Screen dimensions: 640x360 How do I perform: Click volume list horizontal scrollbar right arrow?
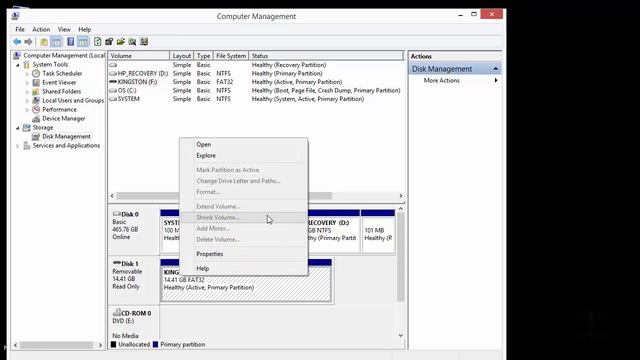pos(400,196)
